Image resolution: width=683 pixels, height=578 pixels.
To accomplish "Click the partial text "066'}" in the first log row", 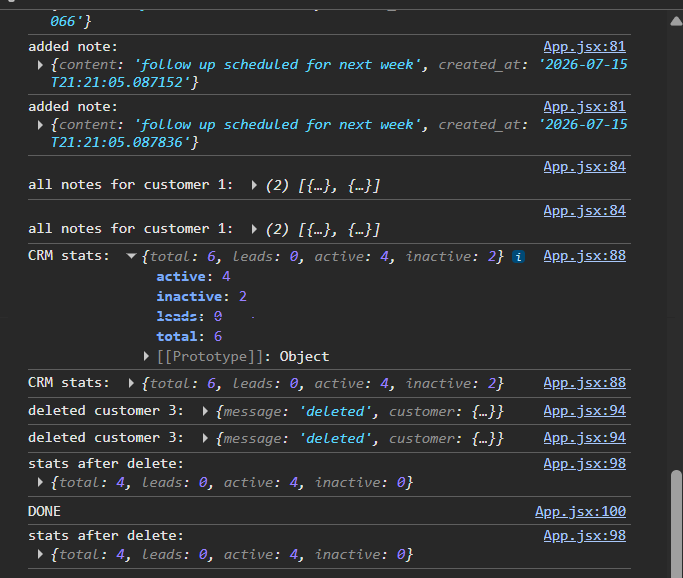I will pos(71,21).
